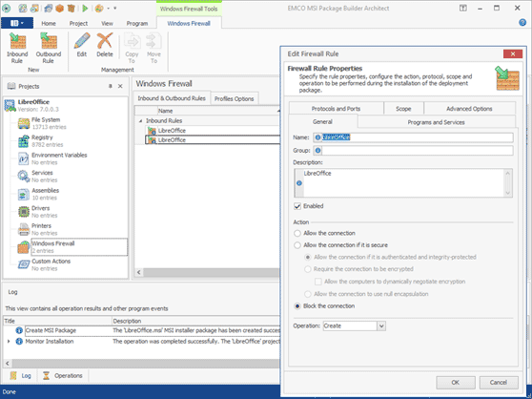
Task: Select Allow the connection if it is secure
Action: (297, 245)
